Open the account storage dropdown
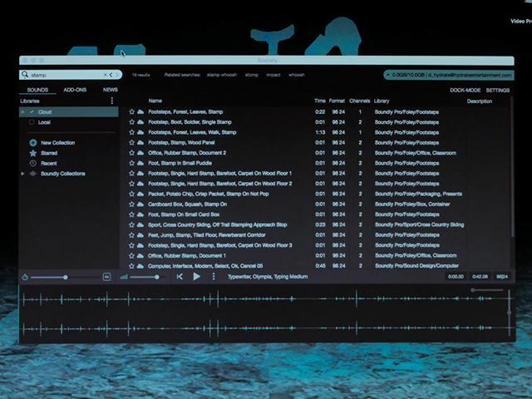Image resolution: width=532 pixels, height=399 pixels. (449, 75)
